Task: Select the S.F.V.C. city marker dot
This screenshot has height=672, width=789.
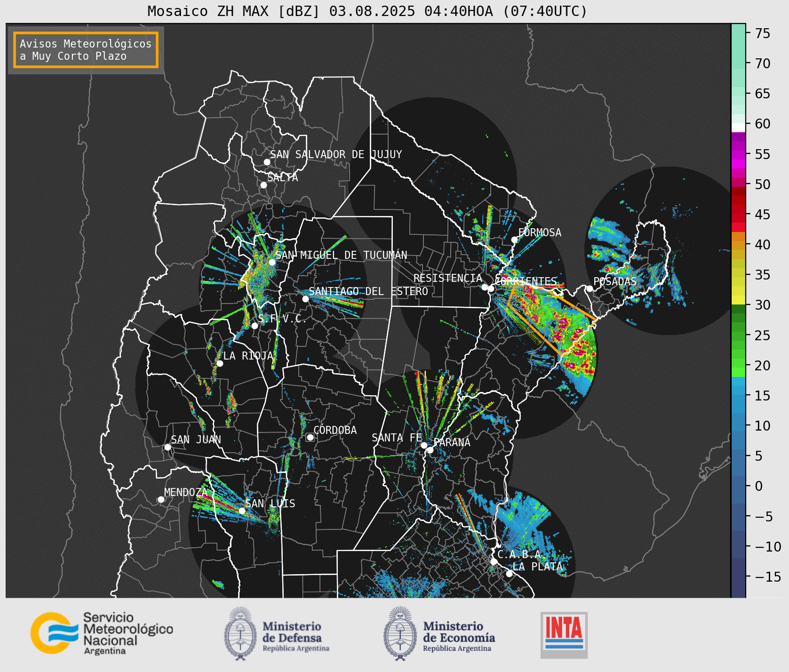Action: click(255, 326)
